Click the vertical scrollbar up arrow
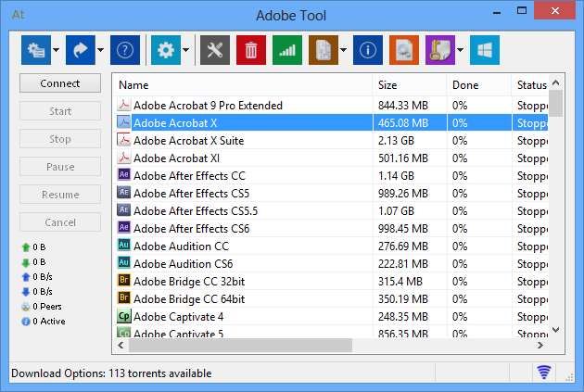The height and width of the screenshot is (392, 584). coord(555,82)
